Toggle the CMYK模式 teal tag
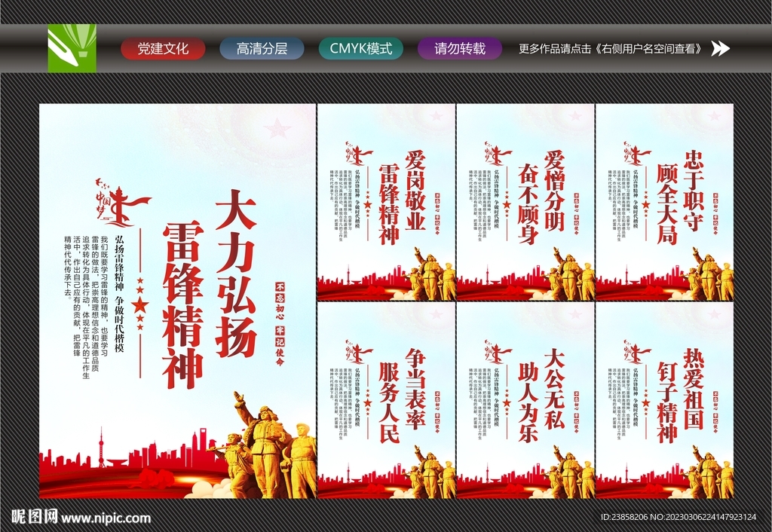The image size is (772, 532). click(361, 47)
